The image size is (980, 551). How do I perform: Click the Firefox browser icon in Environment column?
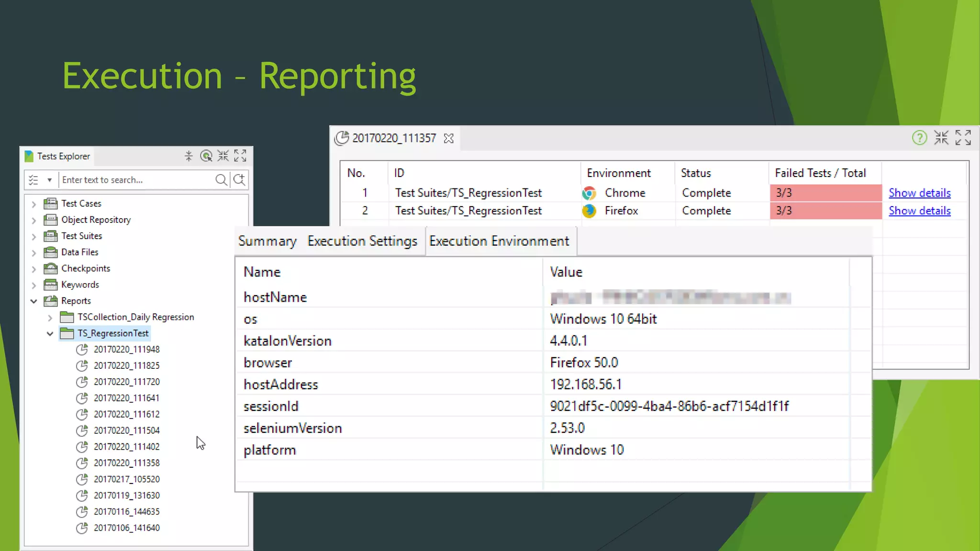point(589,211)
